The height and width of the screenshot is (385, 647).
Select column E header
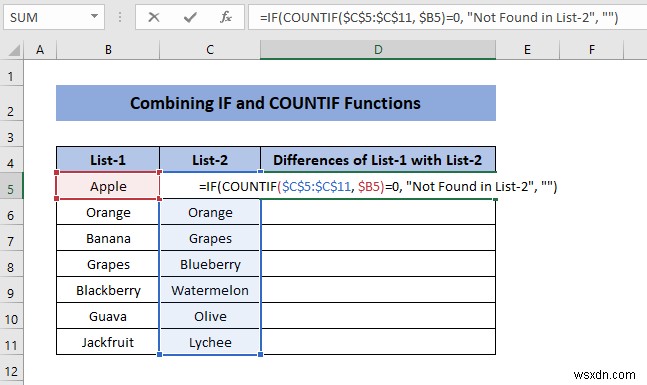coord(527,50)
